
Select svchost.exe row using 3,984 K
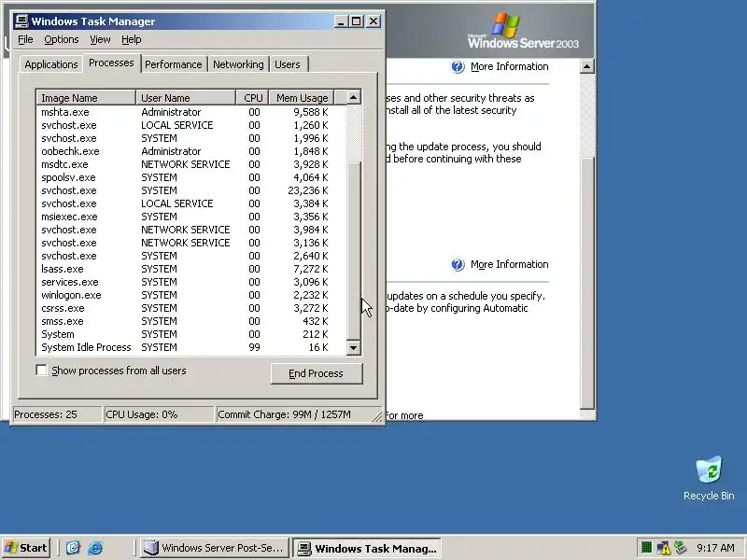click(x=191, y=230)
